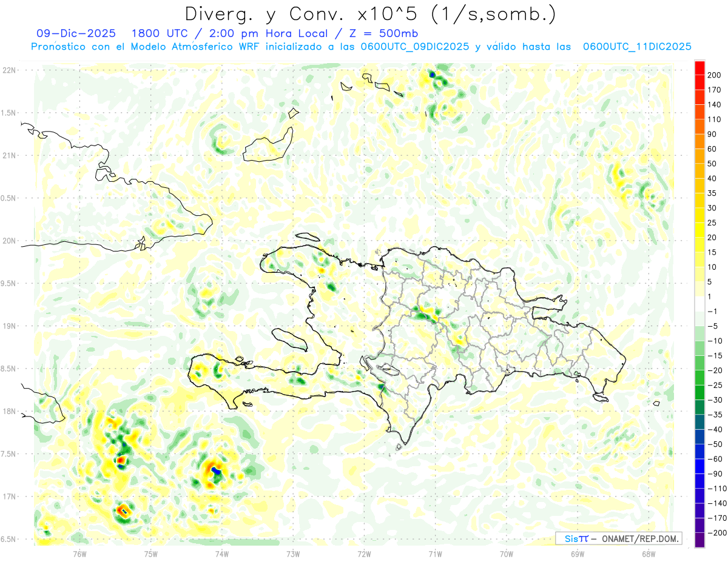Click the '74W' longitude label

[221, 554]
